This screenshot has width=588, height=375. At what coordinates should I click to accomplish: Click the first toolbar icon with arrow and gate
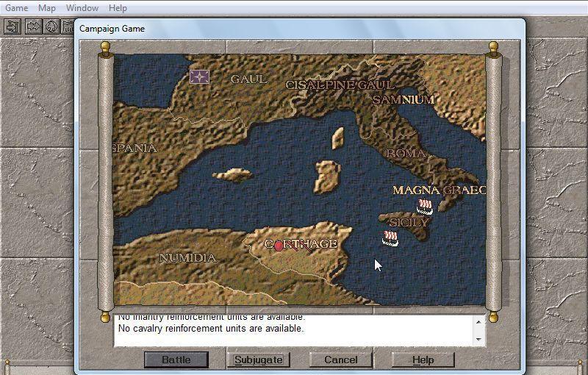(12, 26)
